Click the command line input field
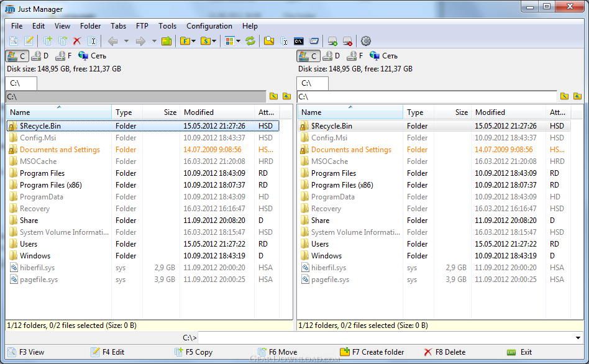 tap(386, 338)
